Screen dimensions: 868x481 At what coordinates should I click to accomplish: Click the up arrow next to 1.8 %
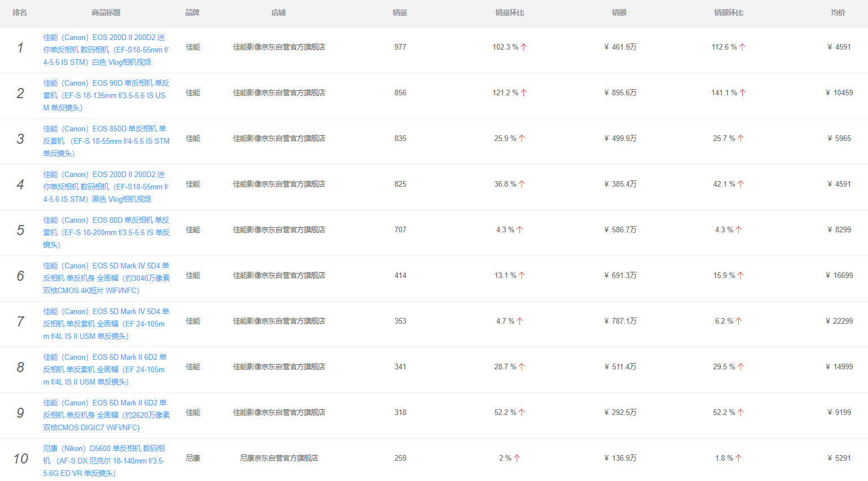click(x=739, y=458)
